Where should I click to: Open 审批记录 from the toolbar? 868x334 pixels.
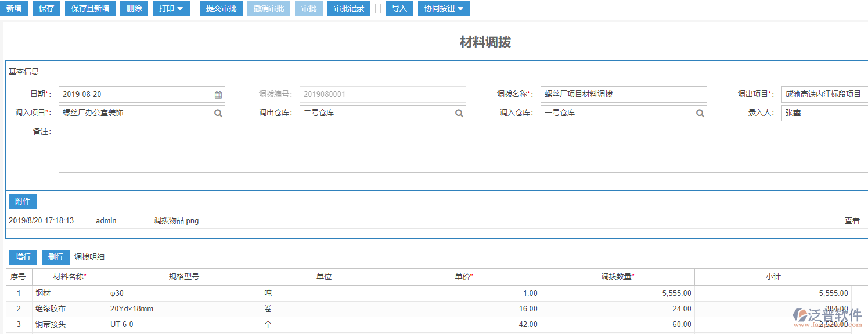tap(348, 8)
